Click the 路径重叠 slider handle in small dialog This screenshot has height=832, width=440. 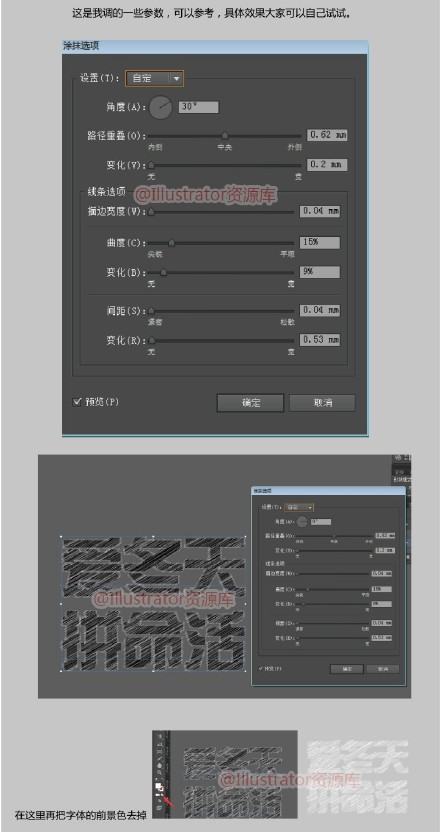tap(334, 536)
